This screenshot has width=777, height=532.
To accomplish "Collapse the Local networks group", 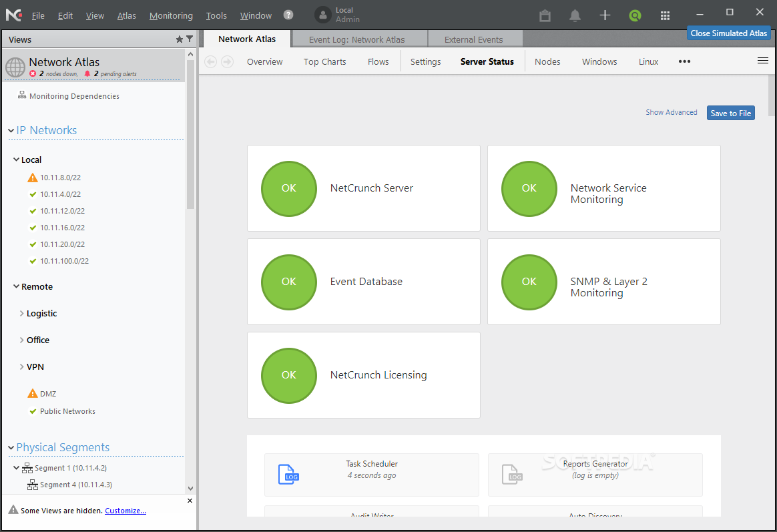I will point(16,160).
